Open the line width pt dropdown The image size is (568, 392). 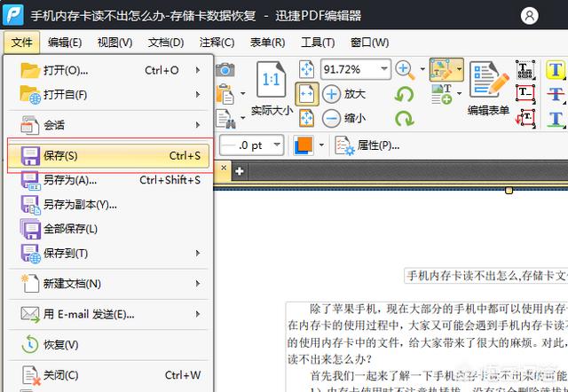pos(277,145)
